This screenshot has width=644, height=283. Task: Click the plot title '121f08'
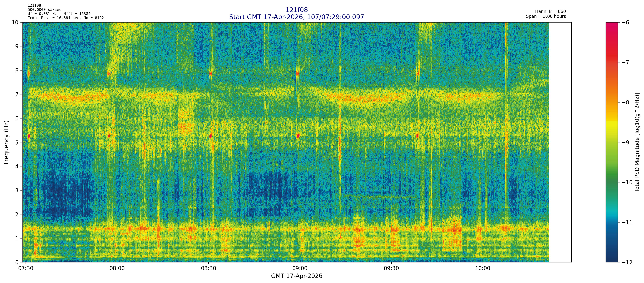pos(297,10)
